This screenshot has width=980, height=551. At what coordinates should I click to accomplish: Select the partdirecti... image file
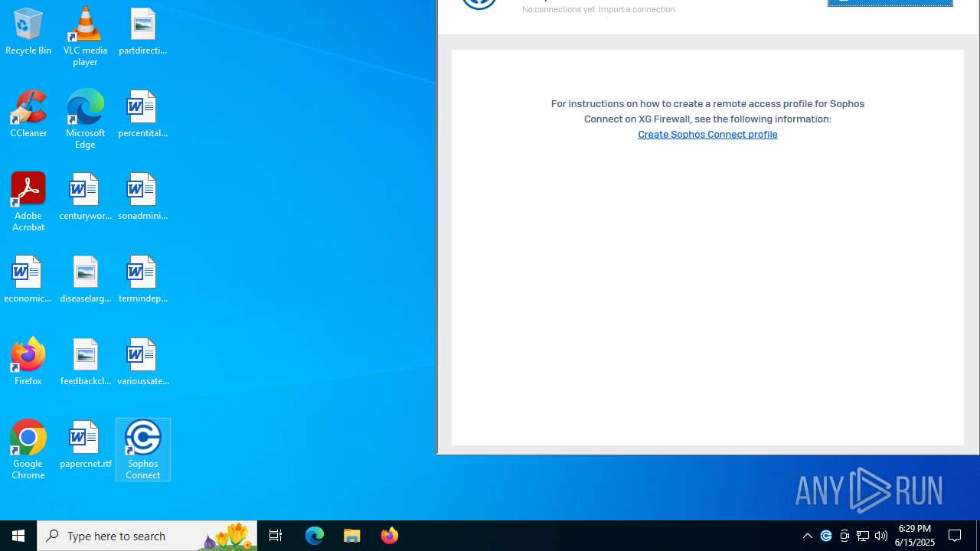(143, 32)
